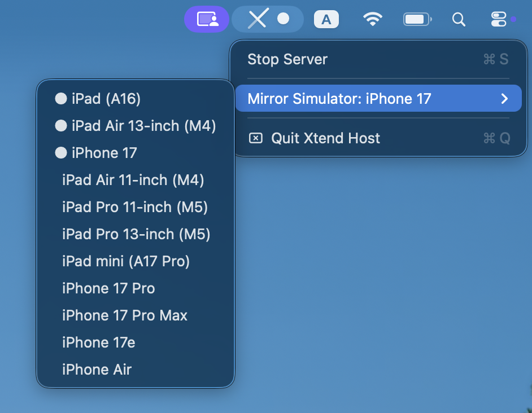Open the Wi-Fi status menu
Screen dimensions: 532x413
(373, 19)
